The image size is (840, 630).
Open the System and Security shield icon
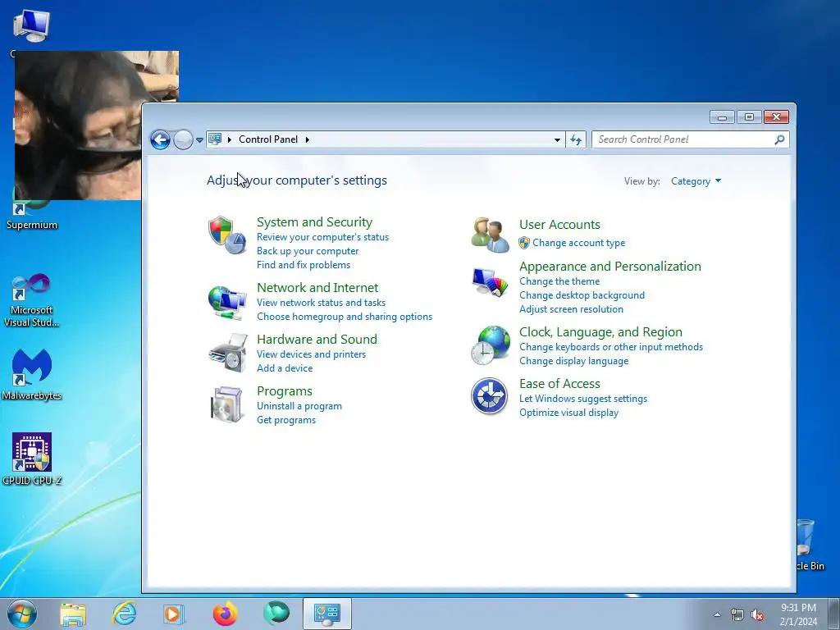pos(226,235)
